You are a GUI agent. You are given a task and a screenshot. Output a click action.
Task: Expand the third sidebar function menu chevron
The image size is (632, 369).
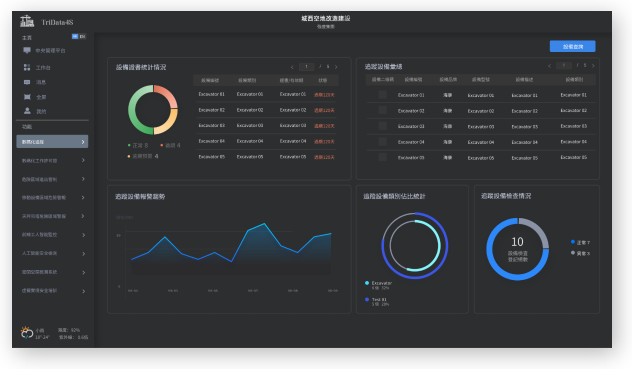click(x=83, y=179)
